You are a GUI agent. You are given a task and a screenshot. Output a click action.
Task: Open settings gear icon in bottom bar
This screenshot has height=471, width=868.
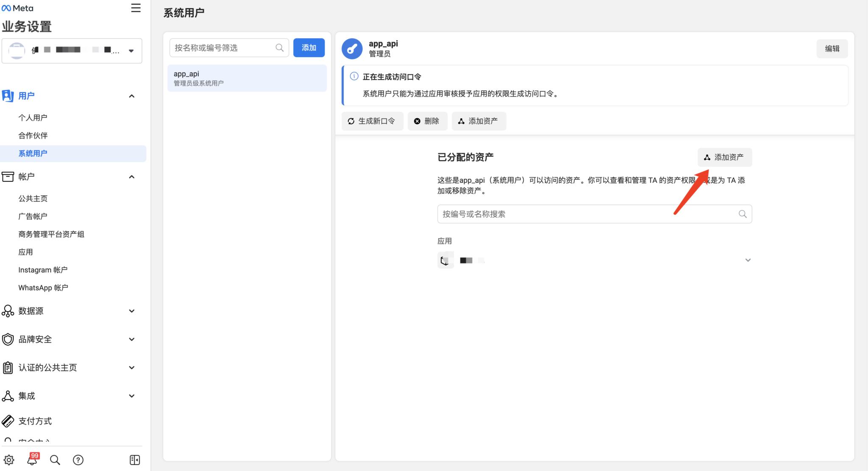coord(9,460)
